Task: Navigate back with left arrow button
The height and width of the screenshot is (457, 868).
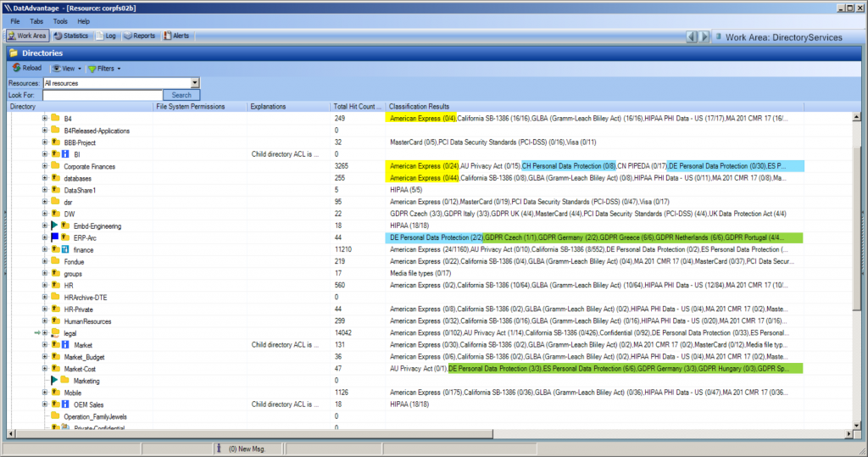Action: [692, 37]
